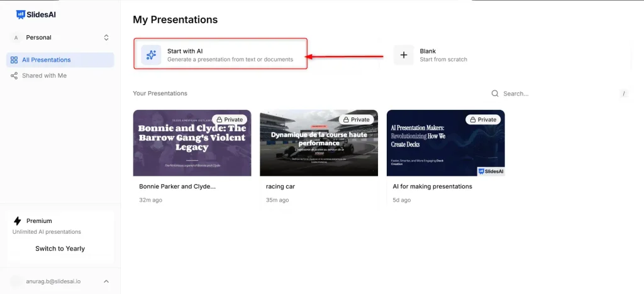Expand the Personal workspace switcher chevrons
This screenshot has height=294, width=644.
point(106,38)
